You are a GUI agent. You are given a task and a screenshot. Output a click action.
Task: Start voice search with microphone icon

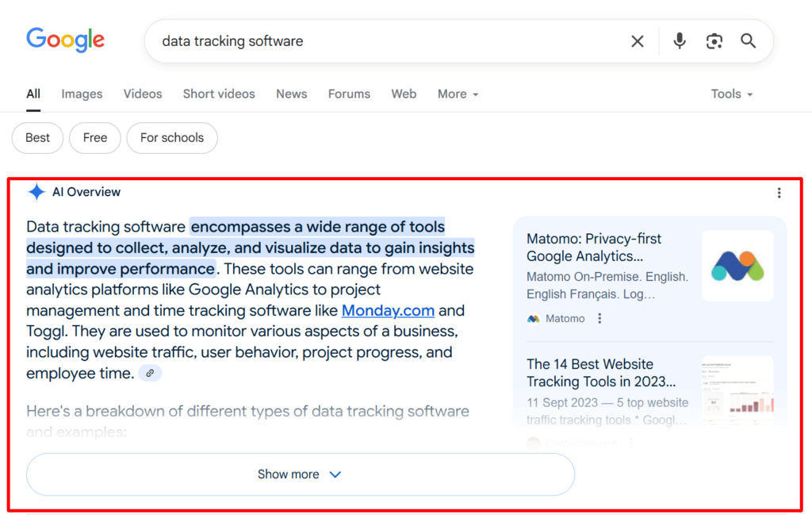[680, 41]
